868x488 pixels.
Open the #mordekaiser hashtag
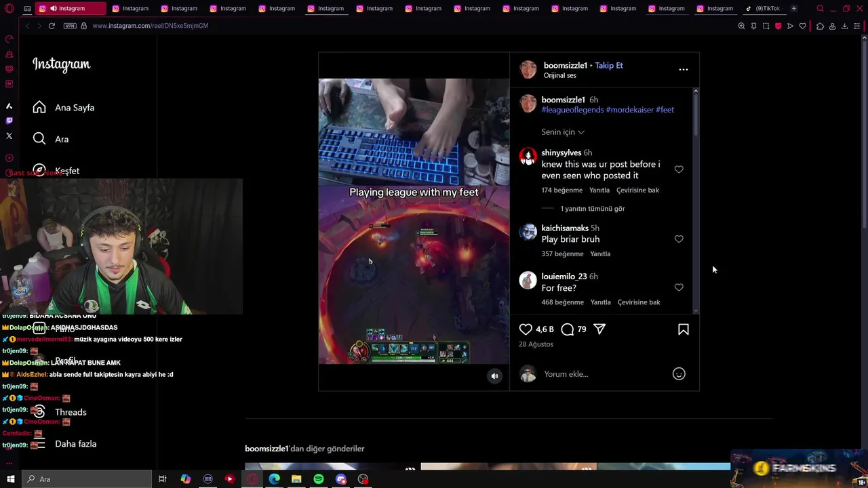(x=629, y=110)
